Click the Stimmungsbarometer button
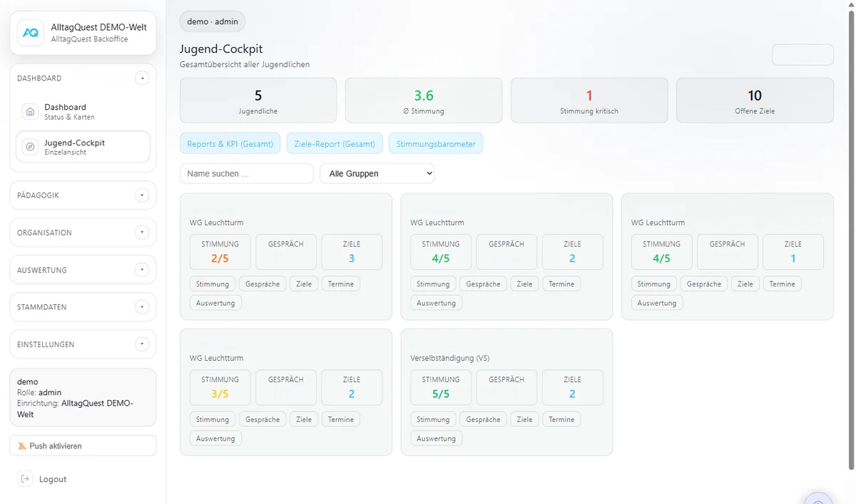The height and width of the screenshot is (504, 856). (x=436, y=143)
